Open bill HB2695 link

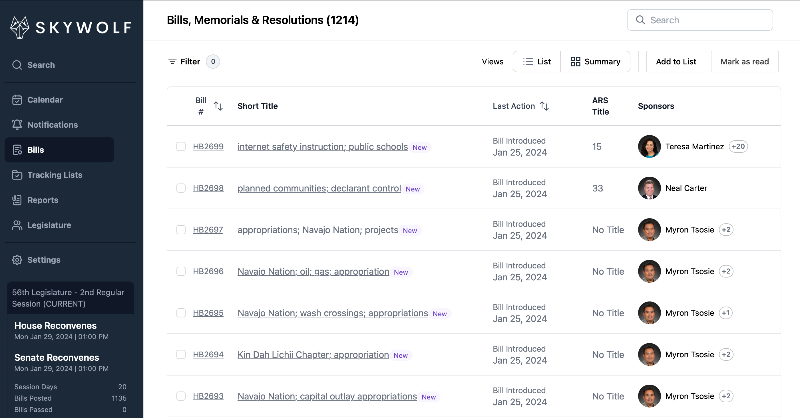pos(208,313)
